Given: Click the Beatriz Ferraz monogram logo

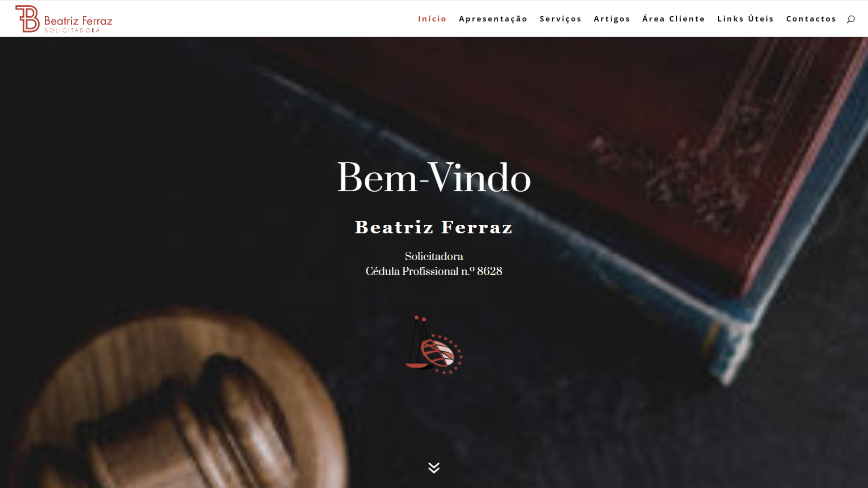Looking at the screenshot, I should 28,19.
